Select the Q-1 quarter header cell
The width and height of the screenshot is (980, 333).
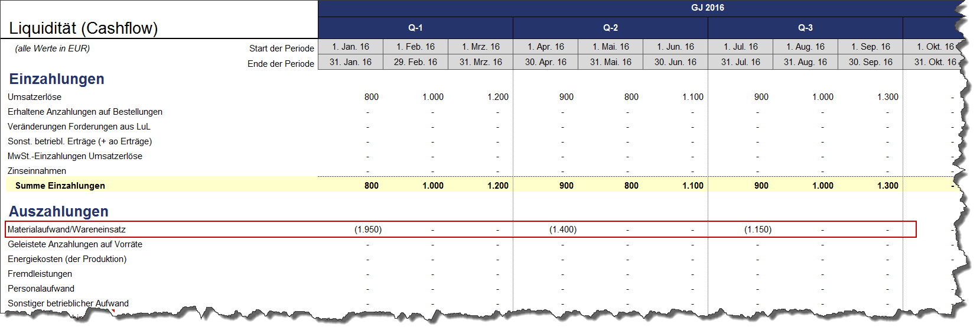click(x=415, y=28)
